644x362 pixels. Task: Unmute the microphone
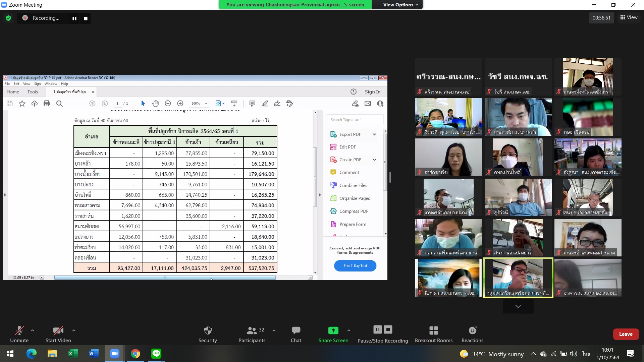pos(19,330)
